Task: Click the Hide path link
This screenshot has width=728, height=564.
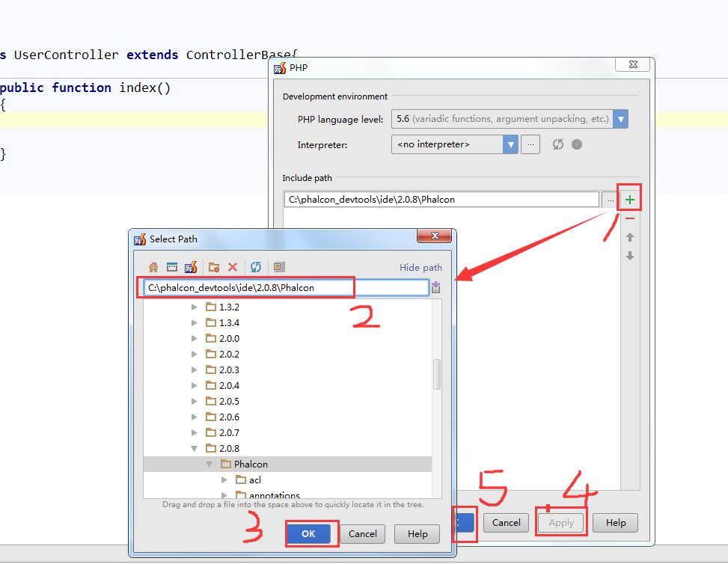Action: (420, 268)
